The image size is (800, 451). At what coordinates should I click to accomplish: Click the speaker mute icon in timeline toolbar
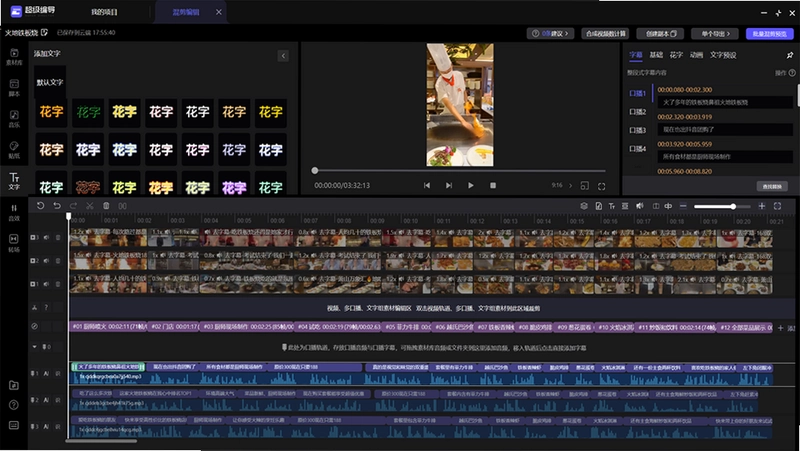[x=639, y=206]
